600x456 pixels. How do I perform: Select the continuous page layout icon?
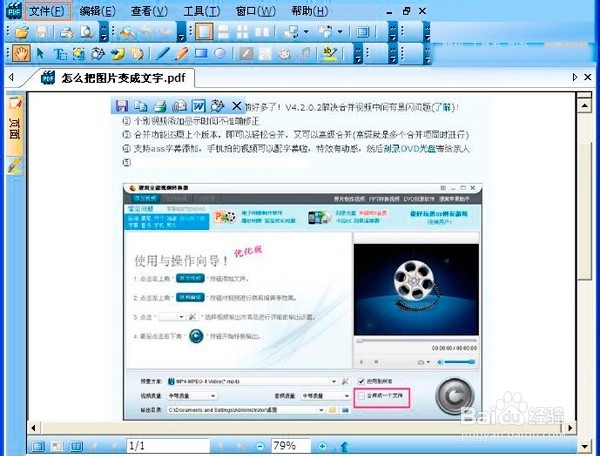223,32
